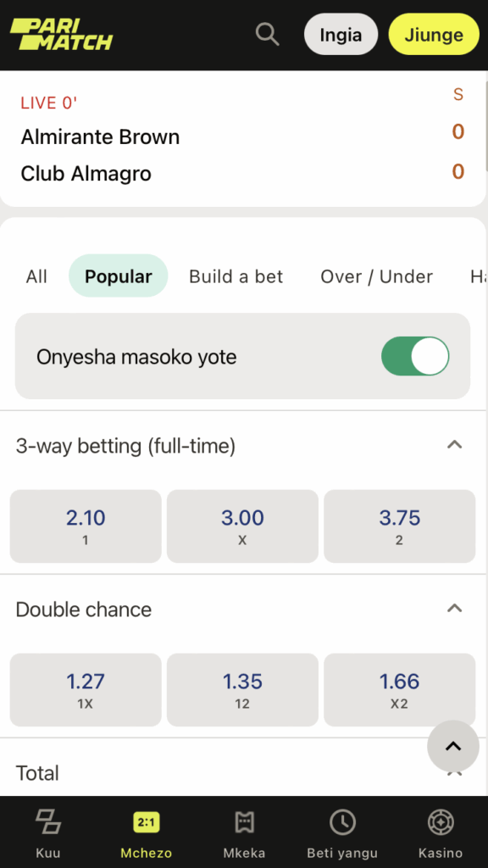Select the Build a bet tab

pos(236,276)
